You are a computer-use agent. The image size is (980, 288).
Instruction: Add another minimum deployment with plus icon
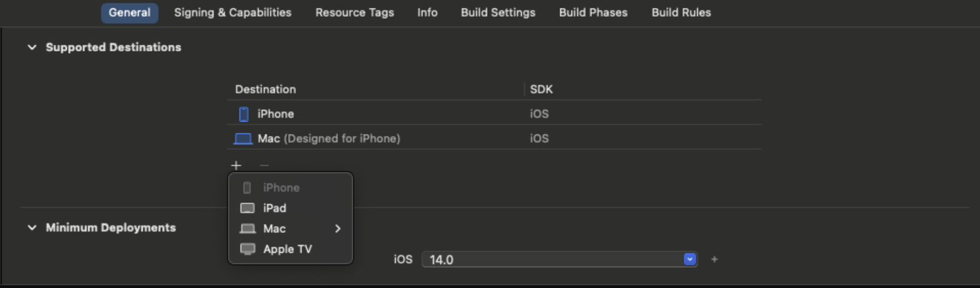(x=714, y=259)
